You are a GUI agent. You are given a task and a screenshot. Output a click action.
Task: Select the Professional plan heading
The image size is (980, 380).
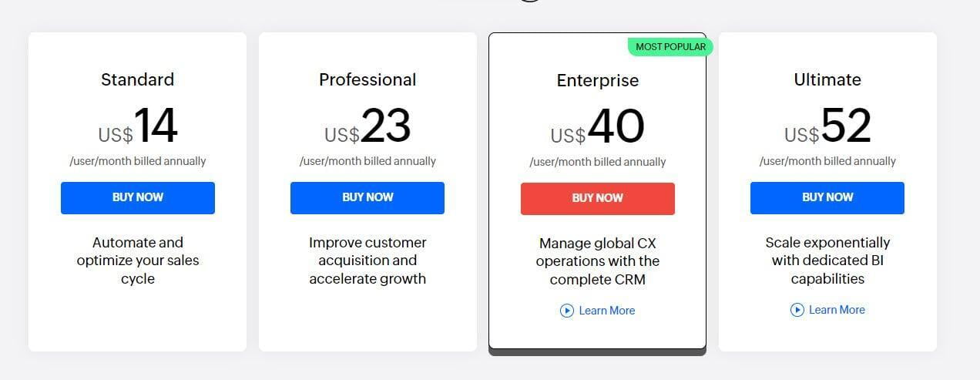[x=367, y=79]
